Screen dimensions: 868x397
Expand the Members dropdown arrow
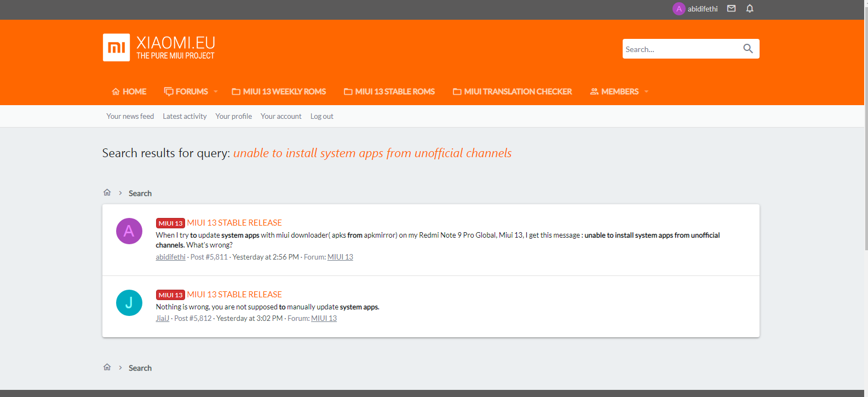[x=646, y=91]
